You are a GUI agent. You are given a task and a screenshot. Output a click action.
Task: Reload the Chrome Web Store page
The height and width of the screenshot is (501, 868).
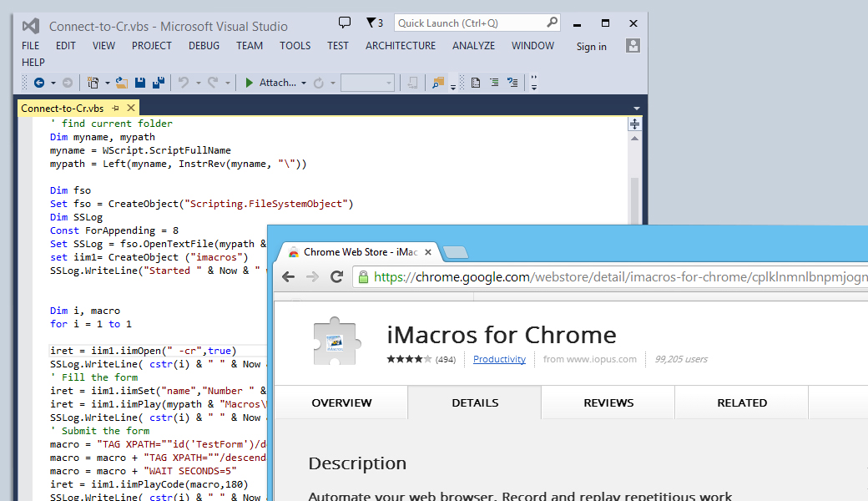[x=336, y=276]
